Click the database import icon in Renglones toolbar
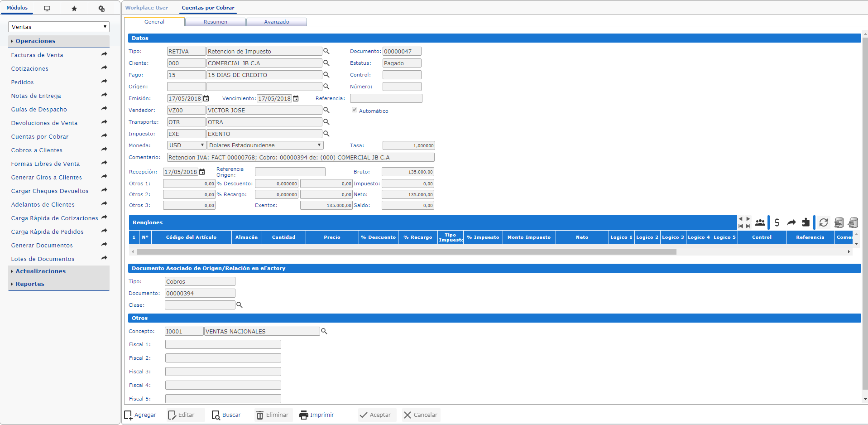Viewport: 868px width, 425px height. (853, 222)
